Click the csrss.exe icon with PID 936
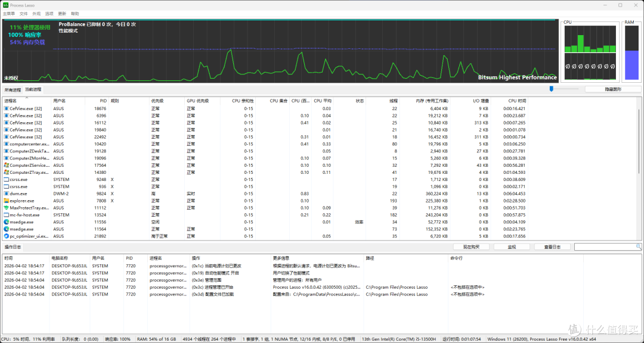Screen dimensions: 644x343 (6, 186)
